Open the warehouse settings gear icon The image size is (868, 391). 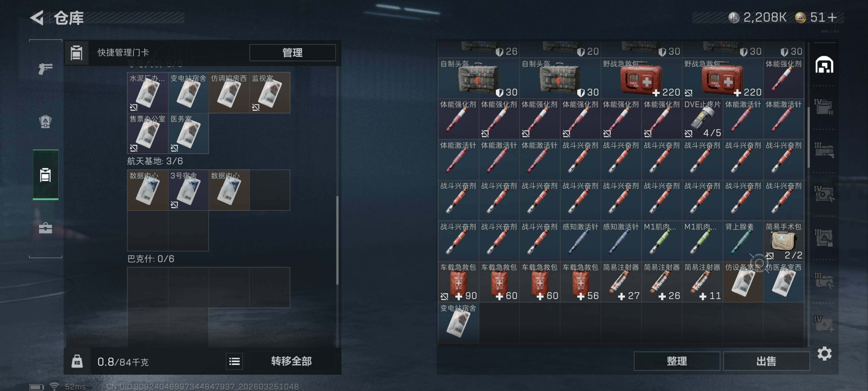(x=824, y=354)
